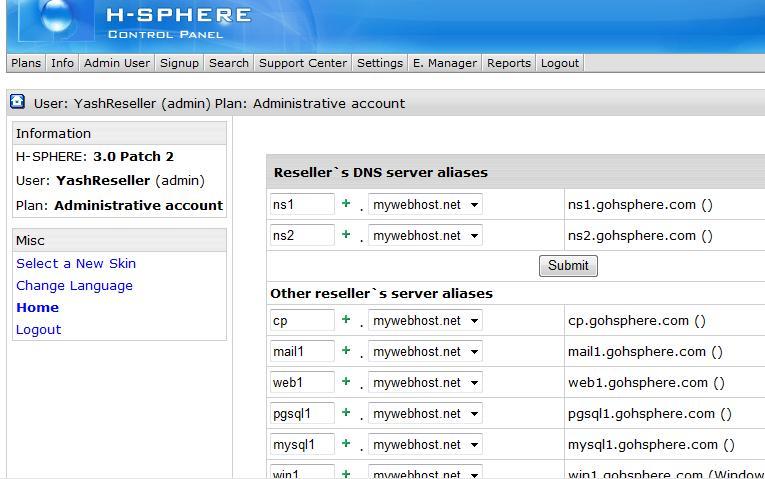Click the 3.0 Patch 2 version text
The width and height of the screenshot is (765, 479).
tap(133, 157)
